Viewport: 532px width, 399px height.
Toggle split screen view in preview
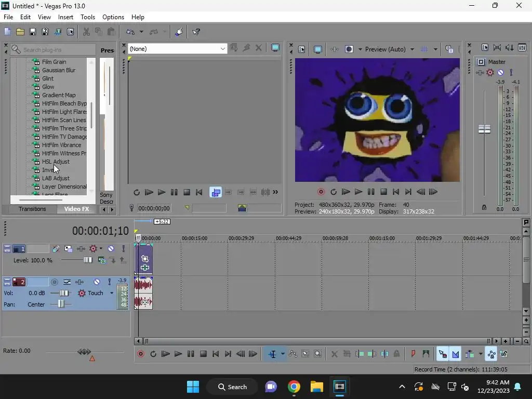[x=349, y=49]
